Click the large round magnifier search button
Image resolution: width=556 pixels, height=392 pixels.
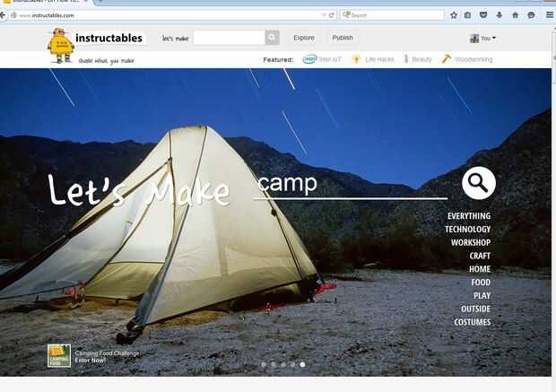coord(479,183)
